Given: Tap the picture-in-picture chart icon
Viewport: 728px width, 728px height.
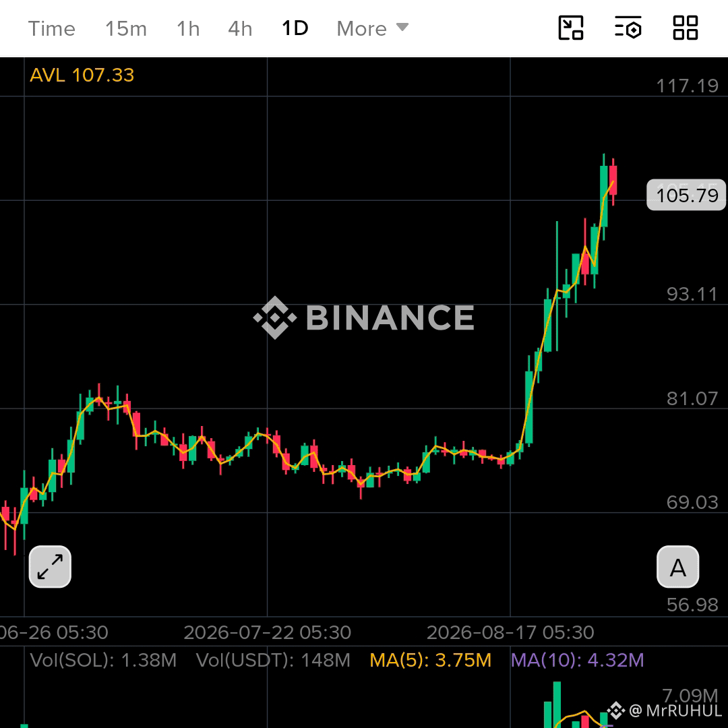Looking at the screenshot, I should (571, 28).
